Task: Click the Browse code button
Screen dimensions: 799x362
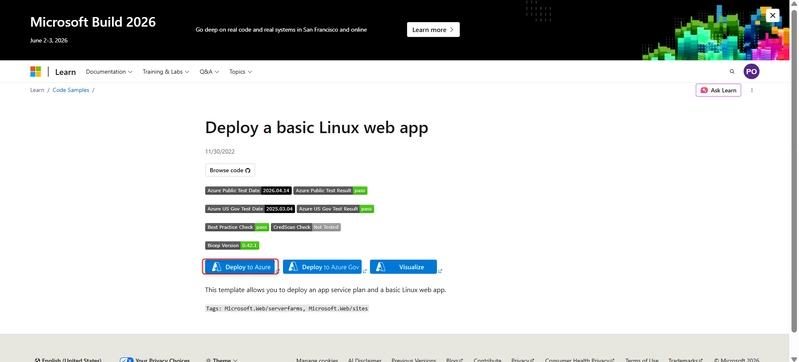Action: tap(230, 170)
